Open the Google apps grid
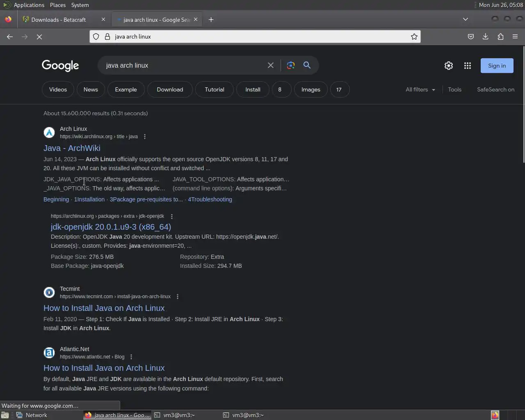Screen dimensions: 525x420 tap(468, 66)
